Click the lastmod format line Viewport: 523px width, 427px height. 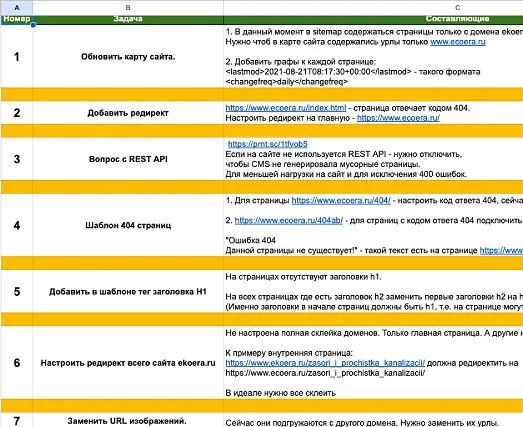(x=353, y=72)
